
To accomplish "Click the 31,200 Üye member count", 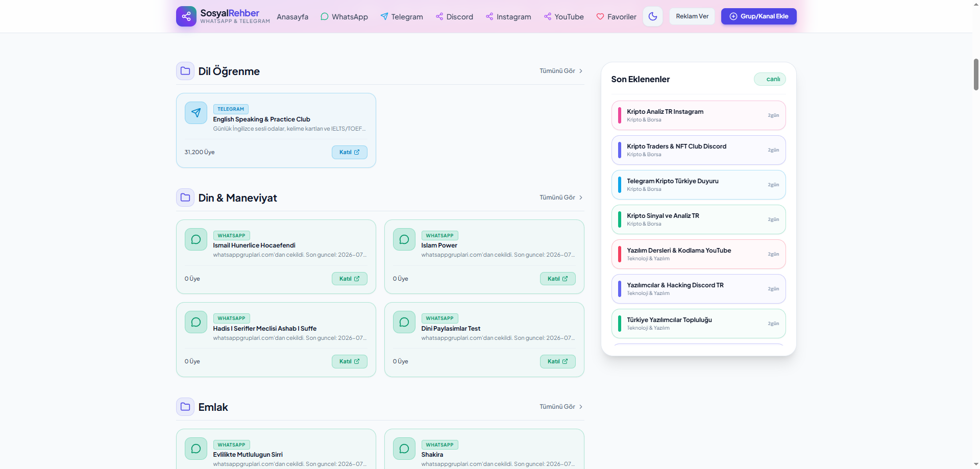I will click(200, 152).
